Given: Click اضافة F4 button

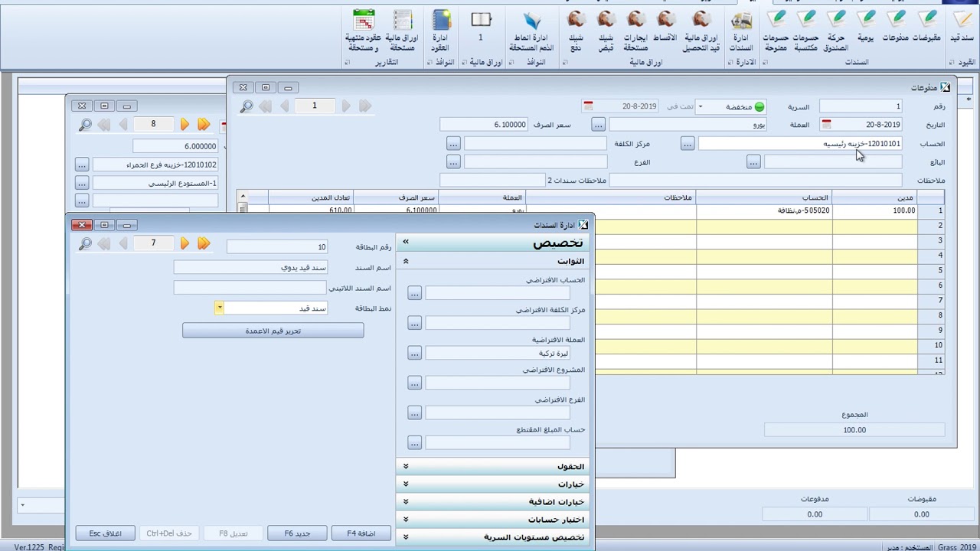Looking at the screenshot, I should (361, 533).
